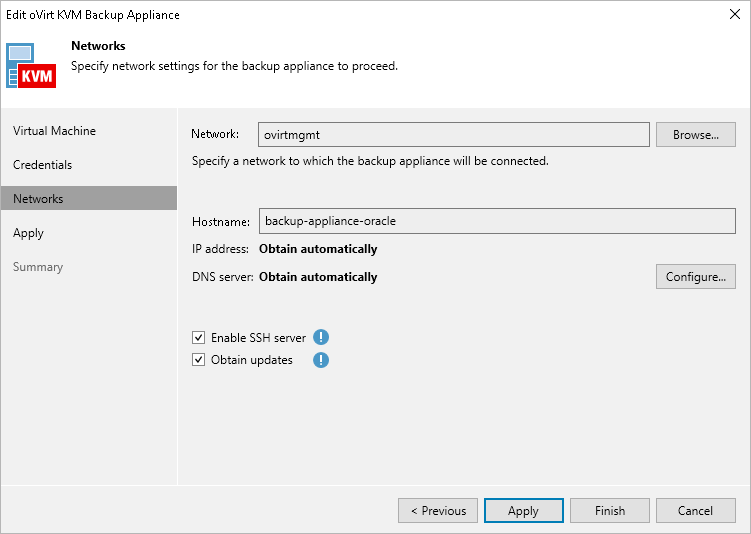Click info icon next to Enable SSH server
The width and height of the screenshot is (751, 534).
[x=321, y=338]
